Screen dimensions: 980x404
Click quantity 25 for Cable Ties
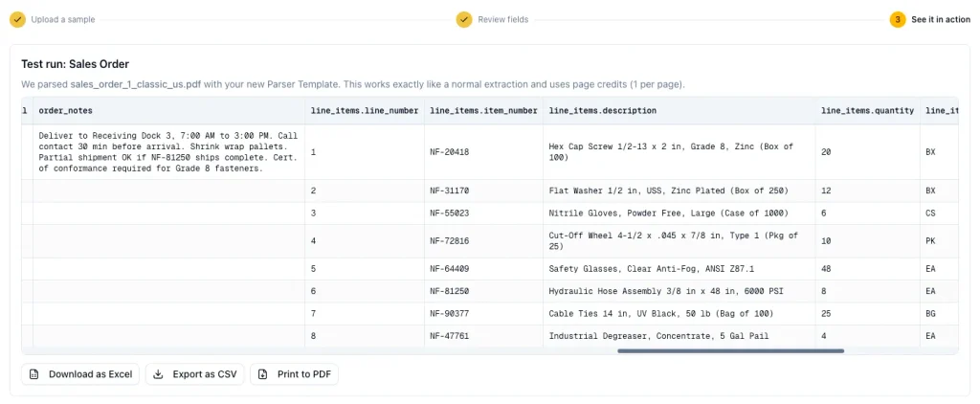867,314
